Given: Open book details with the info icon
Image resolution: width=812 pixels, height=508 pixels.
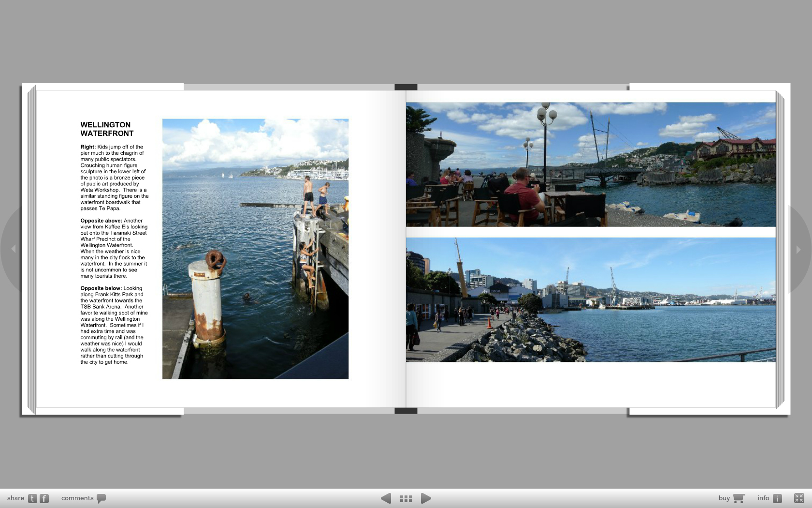Looking at the screenshot, I should point(777,498).
